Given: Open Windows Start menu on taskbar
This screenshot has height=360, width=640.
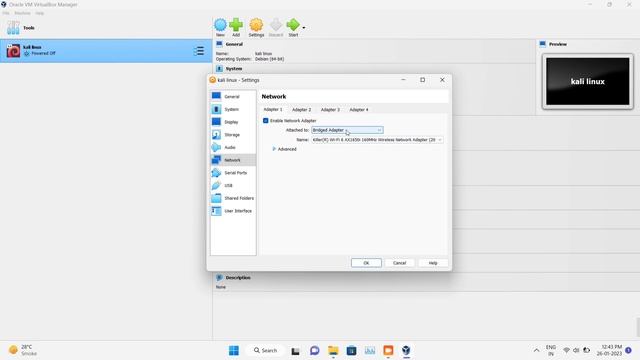Looking at the screenshot, I should [x=234, y=350].
